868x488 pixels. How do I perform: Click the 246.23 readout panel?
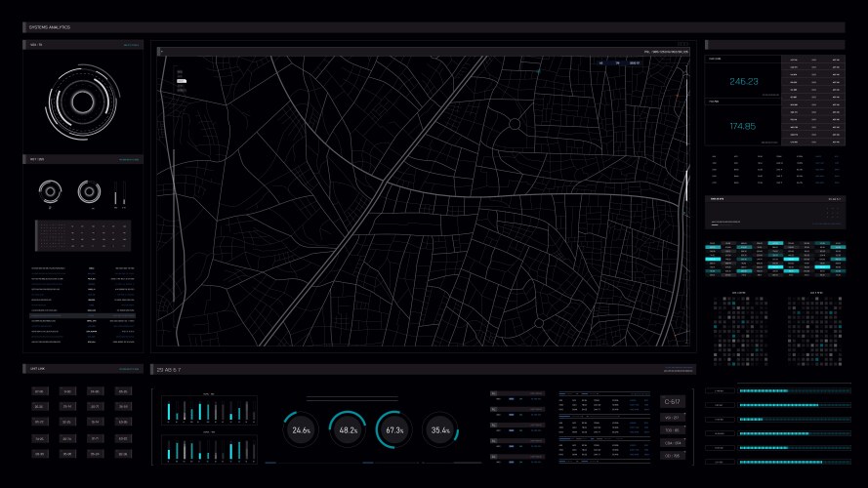[743, 81]
